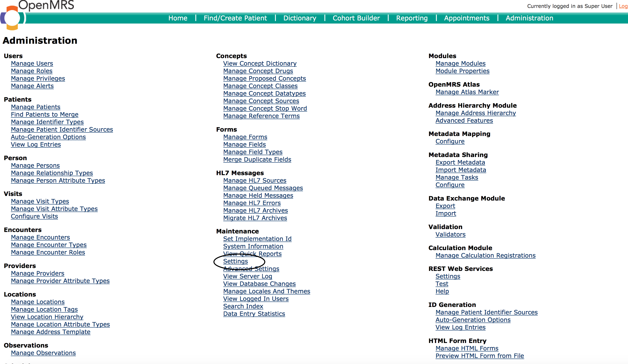This screenshot has height=364, width=628.
Task: Open View Log Entries under ID Generation
Action: point(461,327)
